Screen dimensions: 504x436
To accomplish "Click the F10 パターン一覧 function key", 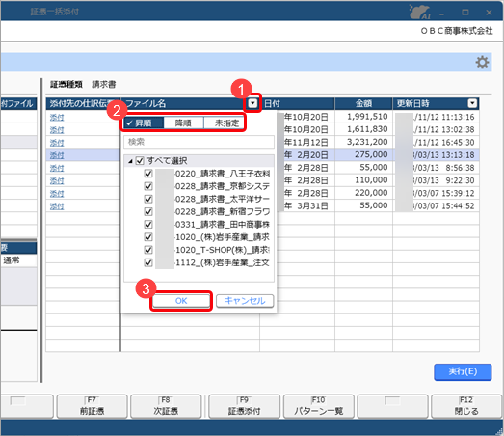I will pyautogui.click(x=319, y=406).
